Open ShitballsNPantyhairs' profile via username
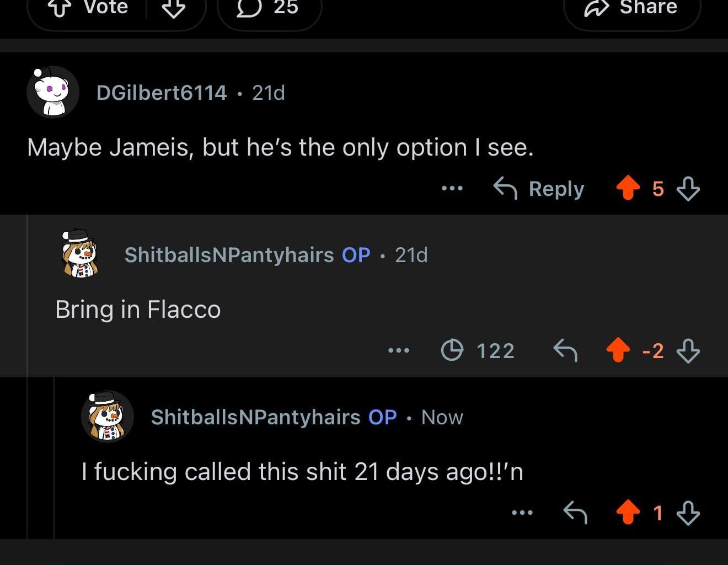728x565 pixels. pos(231,255)
